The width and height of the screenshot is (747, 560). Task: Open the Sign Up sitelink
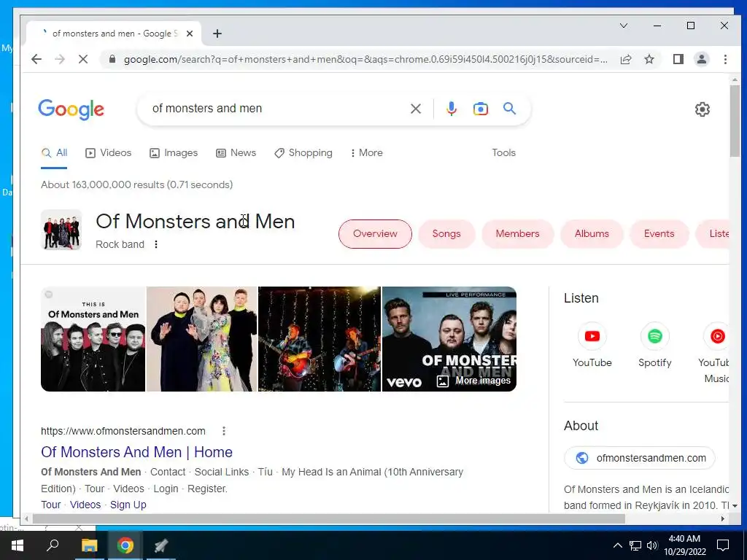[128, 505]
